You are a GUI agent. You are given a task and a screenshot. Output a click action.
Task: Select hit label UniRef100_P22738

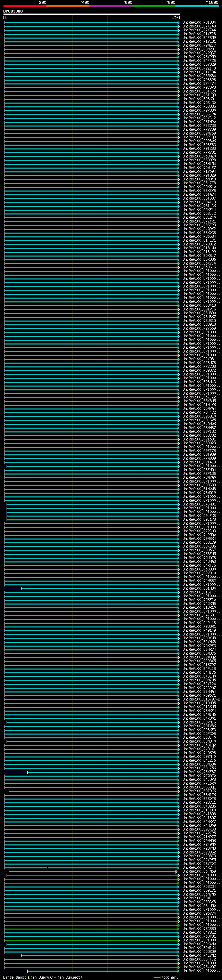pos(199,125)
